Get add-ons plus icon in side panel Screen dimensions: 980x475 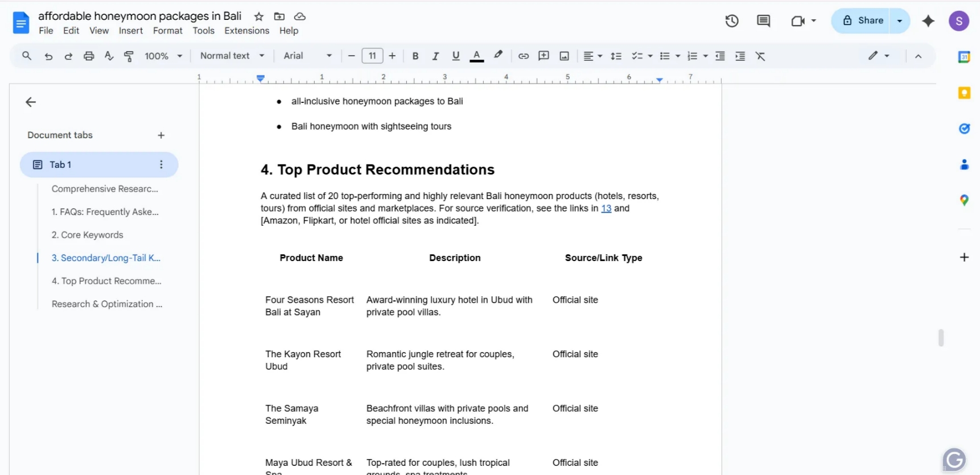click(964, 257)
